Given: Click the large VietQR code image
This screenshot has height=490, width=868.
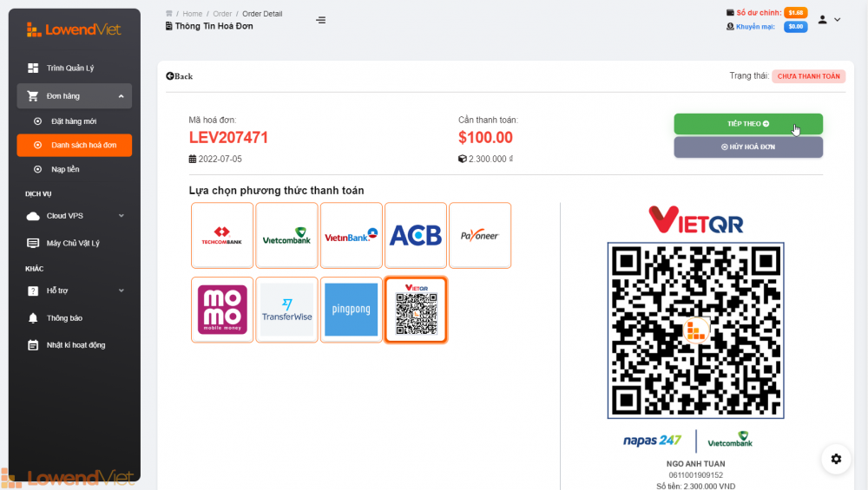Looking at the screenshot, I should tap(695, 330).
